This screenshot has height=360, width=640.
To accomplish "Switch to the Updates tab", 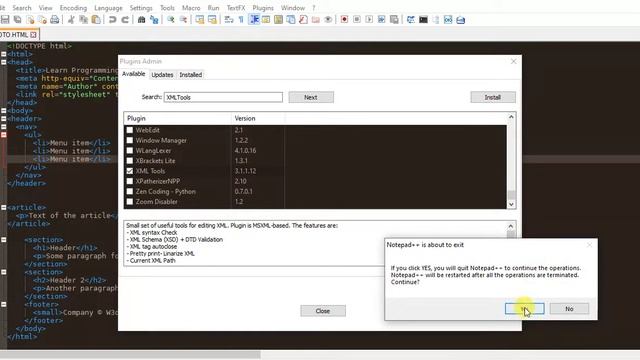I will (162, 75).
